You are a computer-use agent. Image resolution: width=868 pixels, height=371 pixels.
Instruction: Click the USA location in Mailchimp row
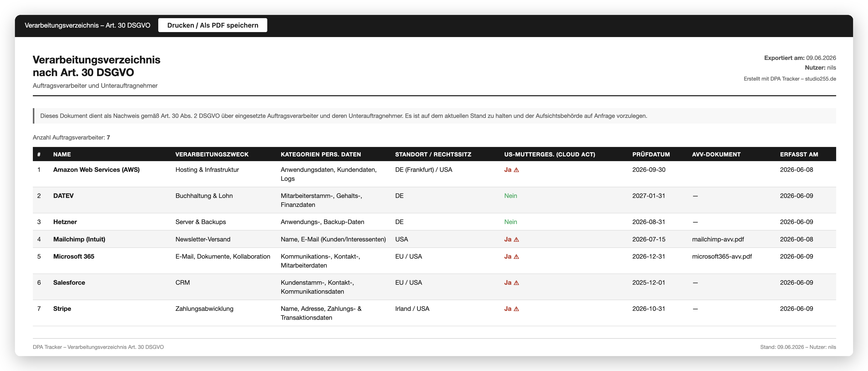pyautogui.click(x=401, y=239)
